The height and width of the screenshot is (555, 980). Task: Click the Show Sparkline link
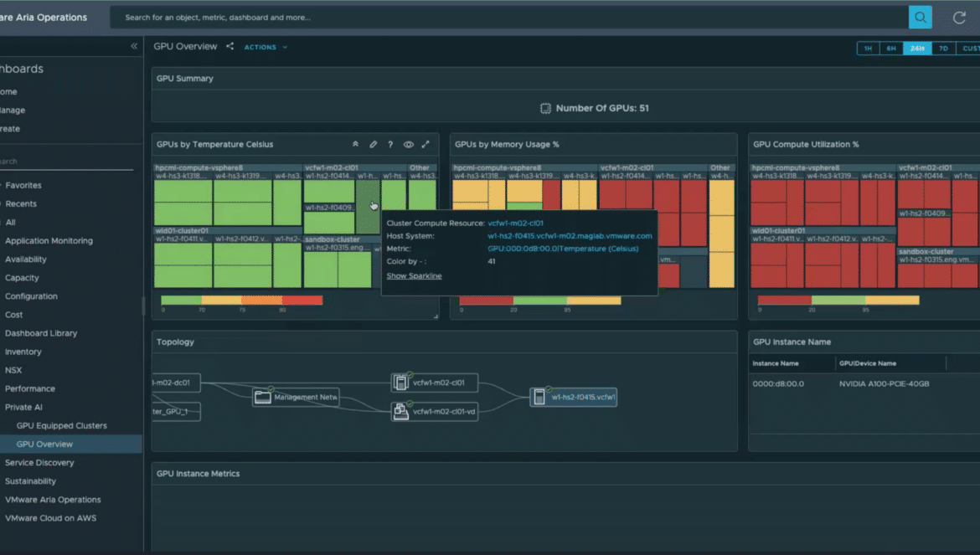click(414, 276)
